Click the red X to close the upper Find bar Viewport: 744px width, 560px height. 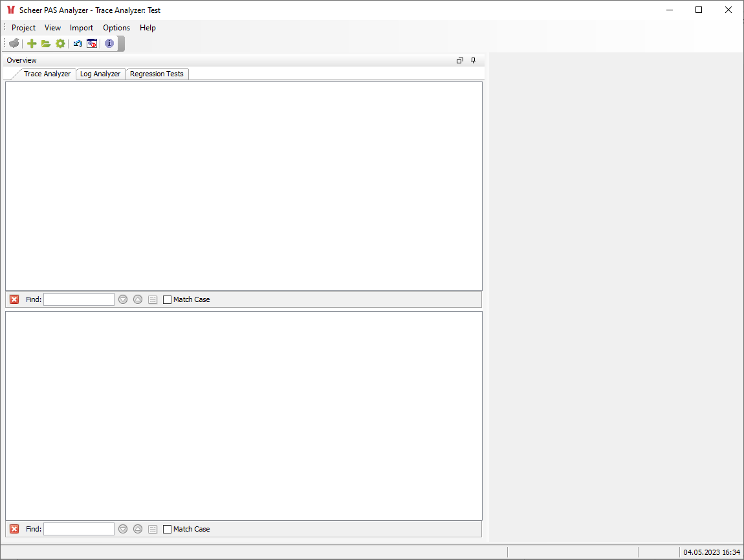pos(14,299)
